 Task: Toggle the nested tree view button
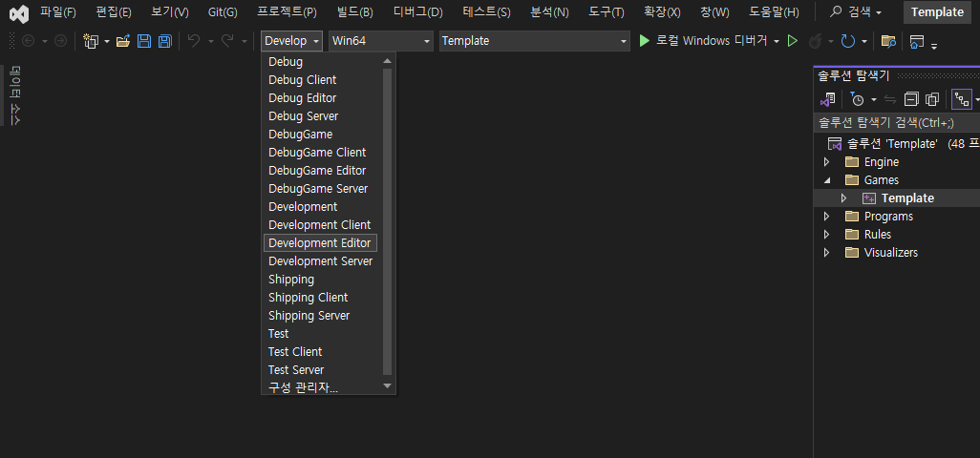point(961,99)
